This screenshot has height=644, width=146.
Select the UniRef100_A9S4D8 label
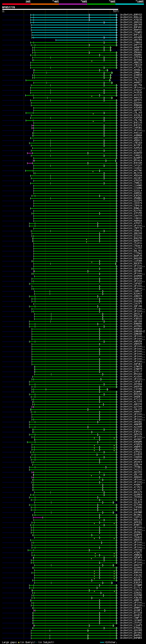[x=131, y=37]
